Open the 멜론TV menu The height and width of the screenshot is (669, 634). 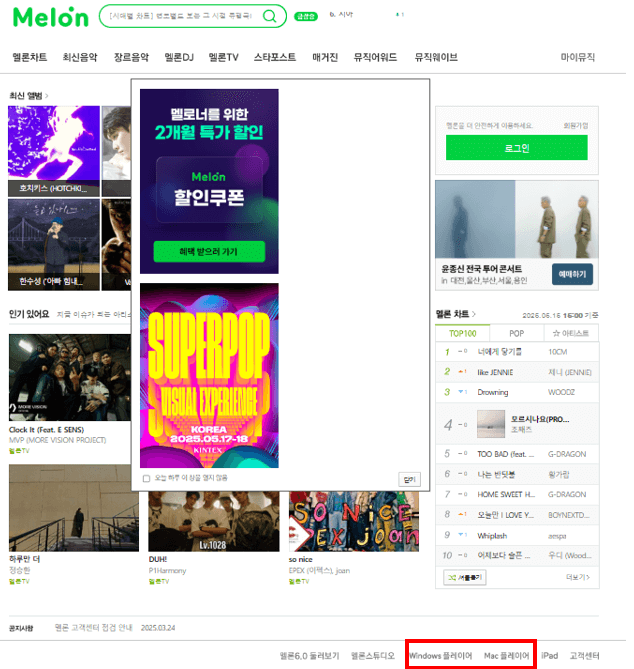pos(223,57)
